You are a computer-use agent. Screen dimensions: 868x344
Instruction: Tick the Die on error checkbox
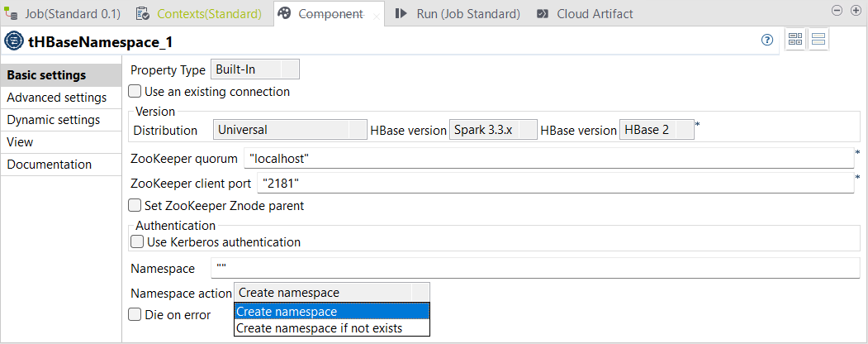click(x=135, y=315)
